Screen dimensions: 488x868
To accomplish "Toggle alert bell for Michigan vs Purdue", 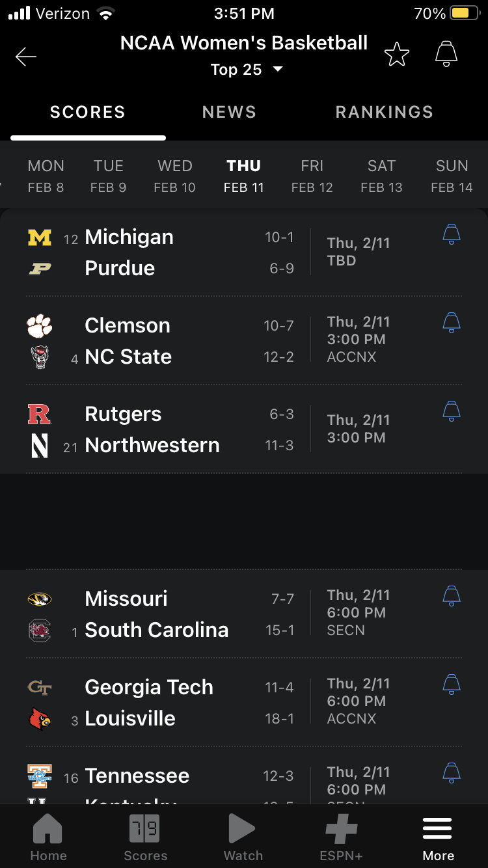I will click(x=452, y=234).
